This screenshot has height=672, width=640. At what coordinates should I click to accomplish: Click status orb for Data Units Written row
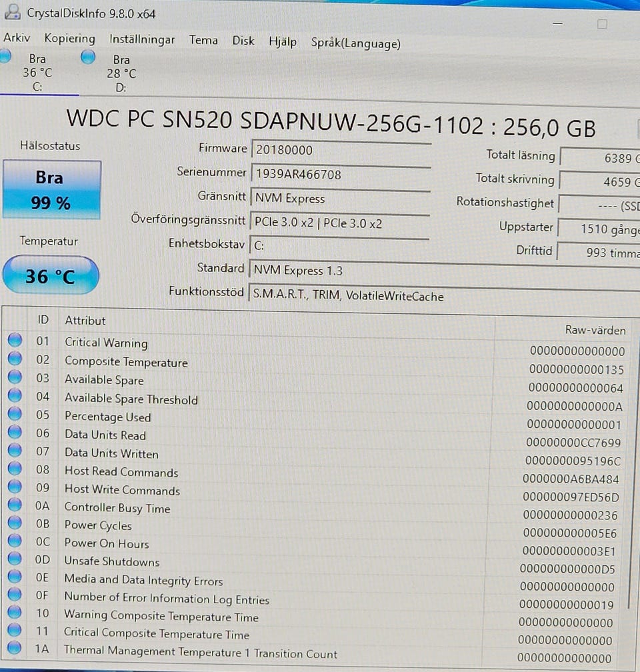point(15,451)
